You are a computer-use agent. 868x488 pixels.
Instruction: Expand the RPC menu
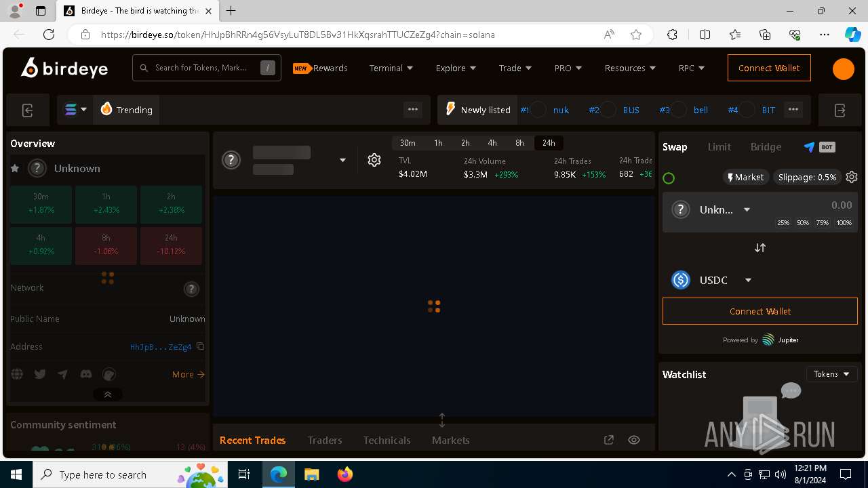(692, 68)
